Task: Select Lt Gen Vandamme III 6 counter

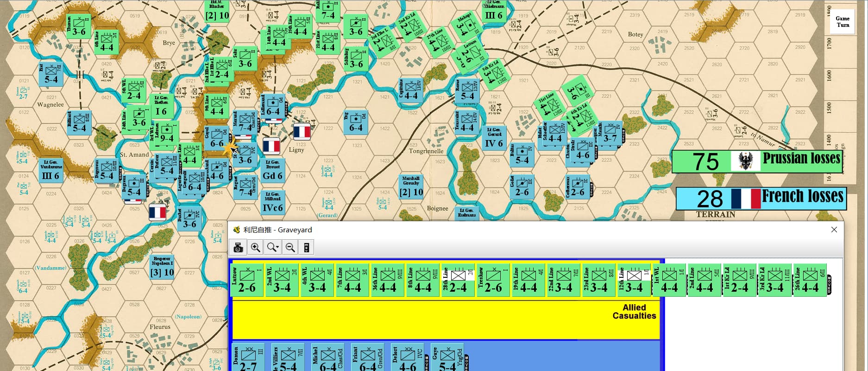Action: pos(50,170)
